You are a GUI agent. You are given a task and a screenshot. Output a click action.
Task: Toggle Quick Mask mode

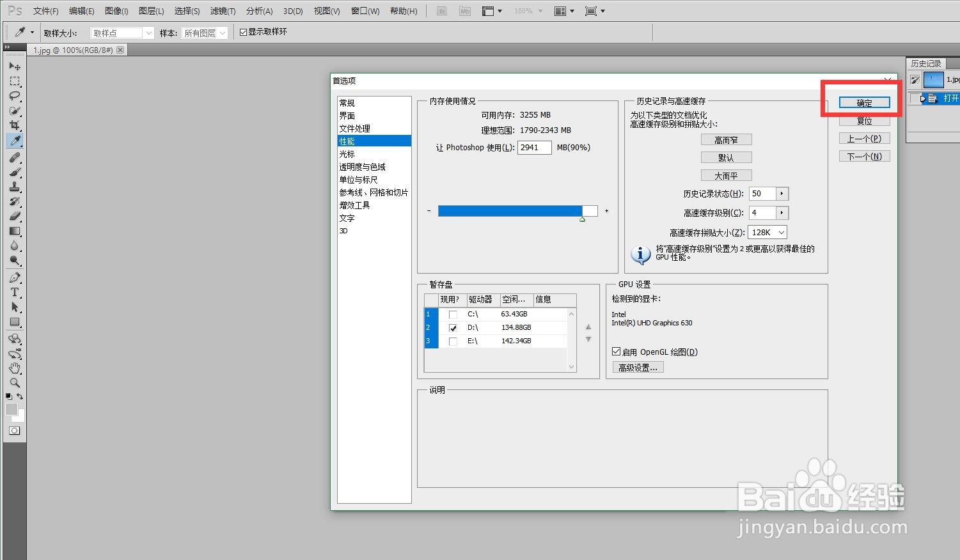coord(14,431)
